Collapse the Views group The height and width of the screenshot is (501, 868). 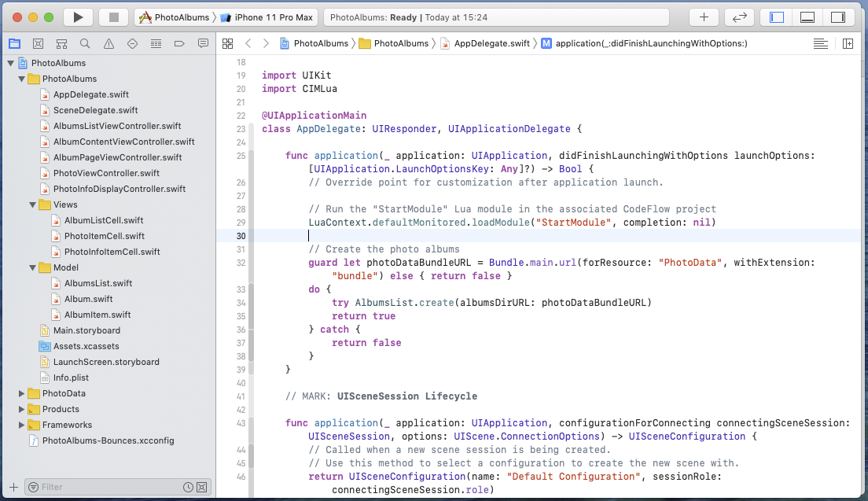point(33,204)
